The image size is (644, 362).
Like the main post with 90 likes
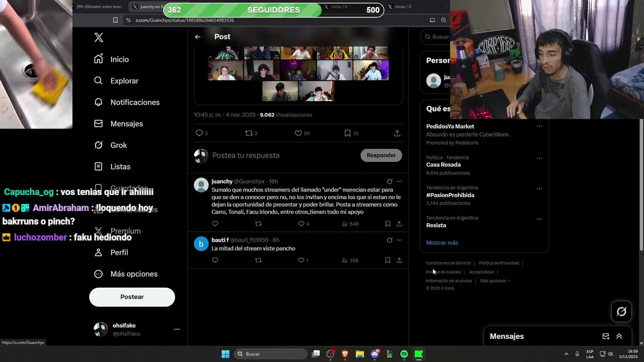(x=298, y=133)
